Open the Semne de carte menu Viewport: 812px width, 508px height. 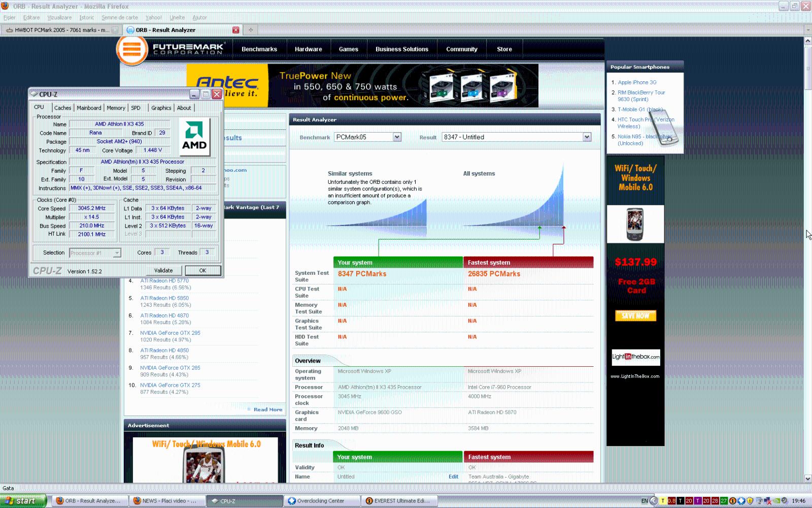(x=119, y=17)
